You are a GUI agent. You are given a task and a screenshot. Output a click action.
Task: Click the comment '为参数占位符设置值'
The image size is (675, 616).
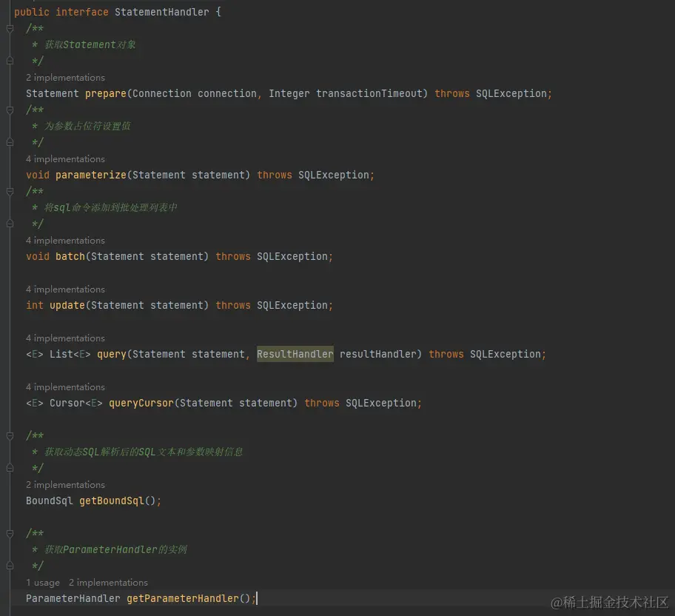[x=87, y=126]
